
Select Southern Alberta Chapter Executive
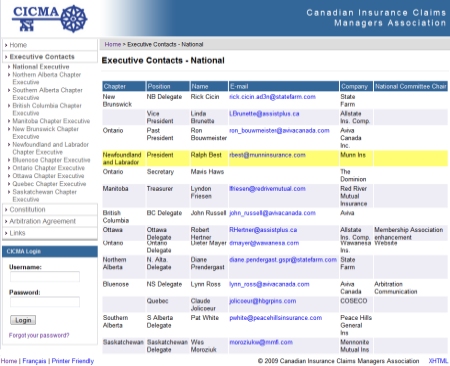pyautogui.click(x=47, y=94)
